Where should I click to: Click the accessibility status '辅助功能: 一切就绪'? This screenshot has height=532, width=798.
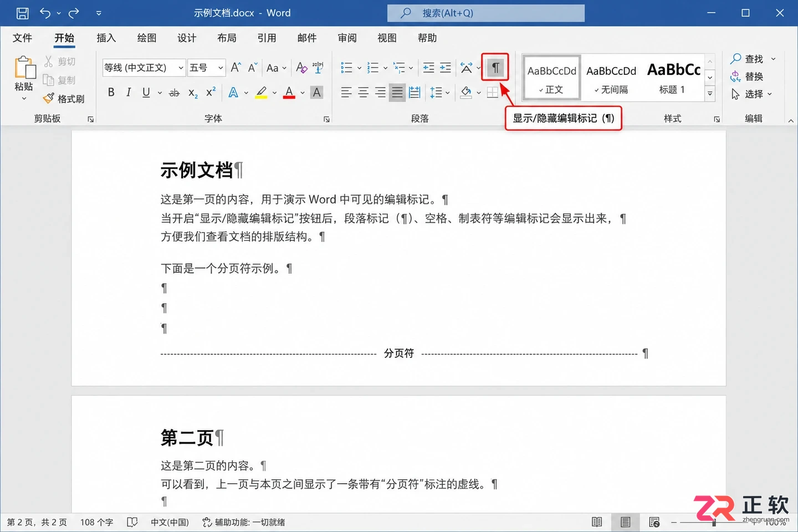[244, 522]
